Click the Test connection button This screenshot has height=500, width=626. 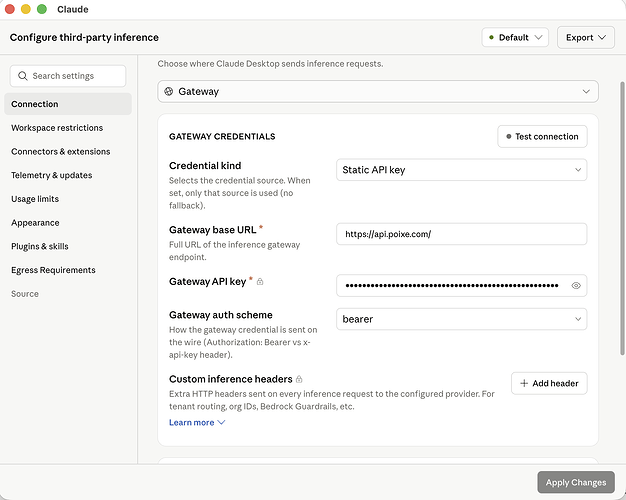coord(542,137)
